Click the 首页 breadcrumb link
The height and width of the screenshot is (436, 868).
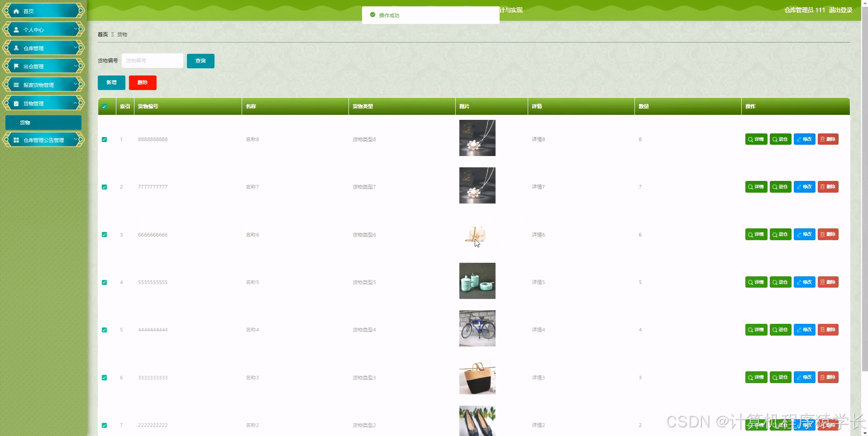tap(103, 34)
